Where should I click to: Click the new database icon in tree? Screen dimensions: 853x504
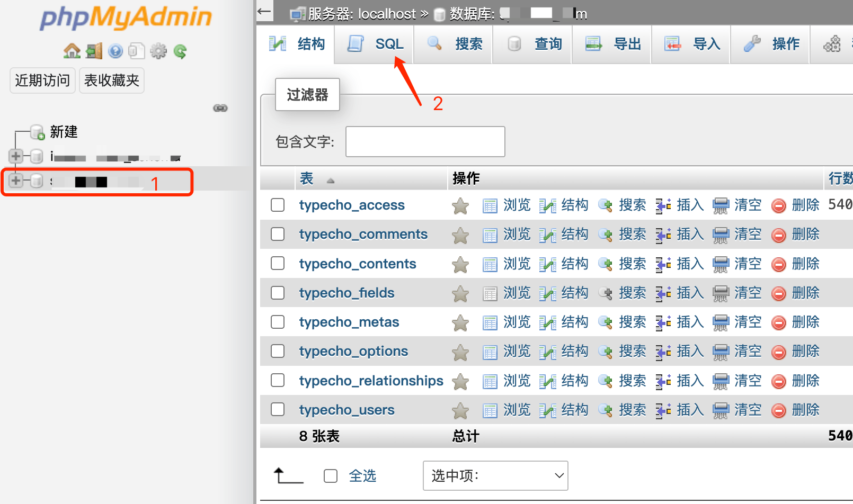coord(37,132)
